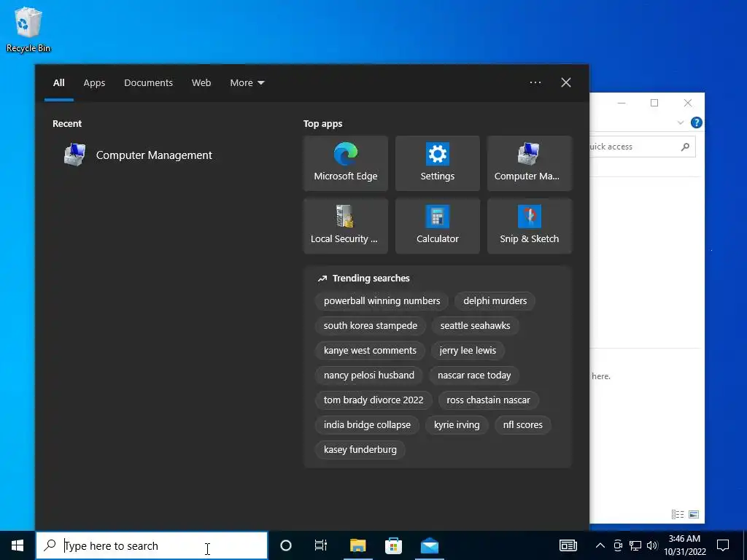The width and height of the screenshot is (747, 560).
Task: Click south korea stampede trending chip
Action: click(370, 326)
